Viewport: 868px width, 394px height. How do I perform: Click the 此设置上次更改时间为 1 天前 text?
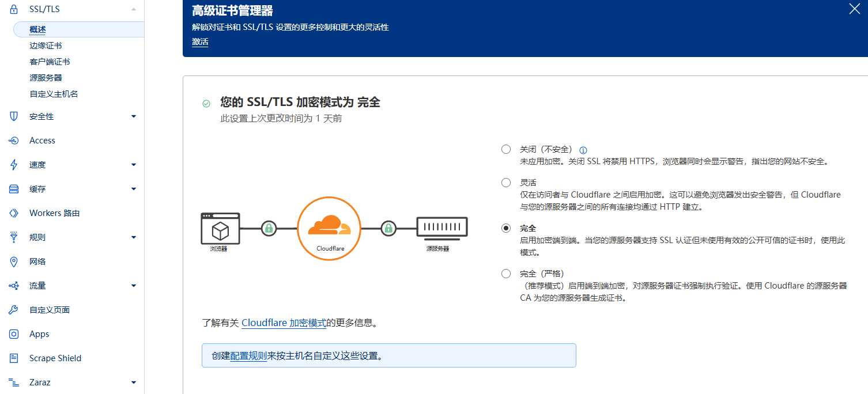281,119
